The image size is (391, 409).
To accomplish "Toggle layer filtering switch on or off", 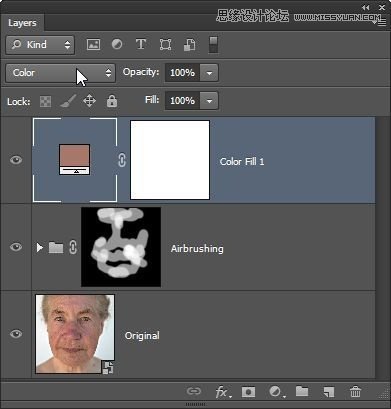I will (x=213, y=45).
